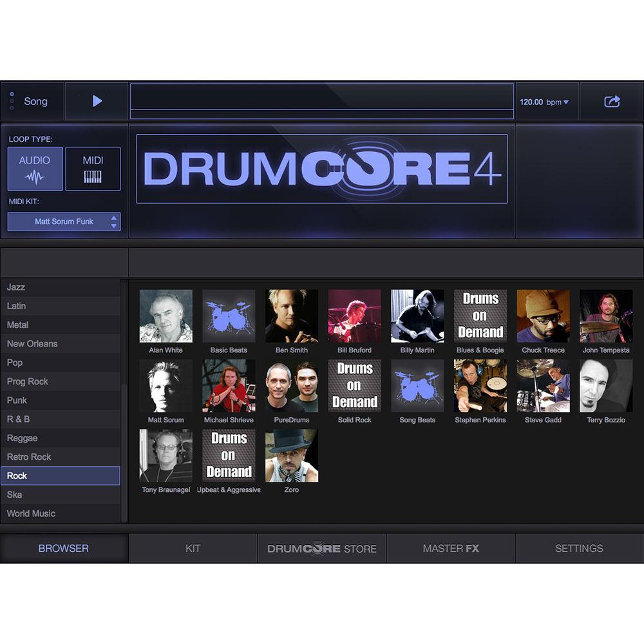Open the Terry Bozzio artist thumbnail

[606, 386]
